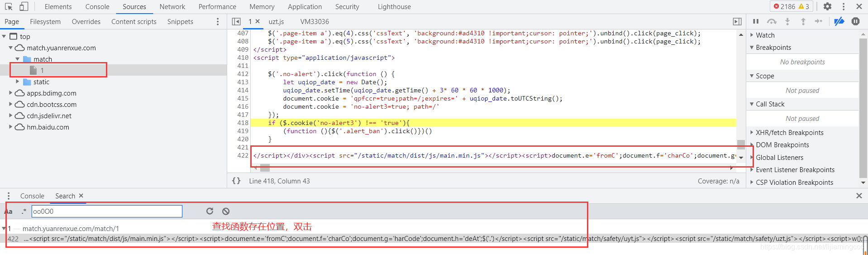Viewport: 868px width, 255px height.
Task: Click the Step out of function icon
Action: pos(803,21)
